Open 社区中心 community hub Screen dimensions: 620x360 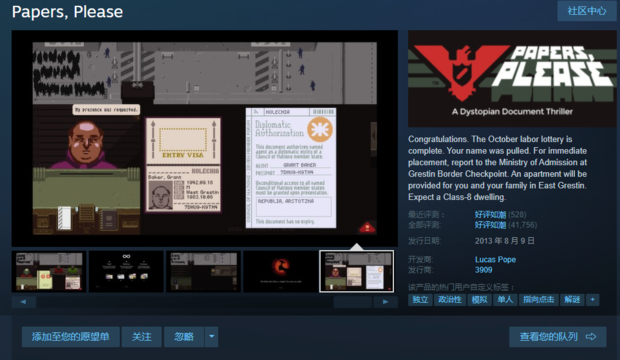[x=587, y=11]
